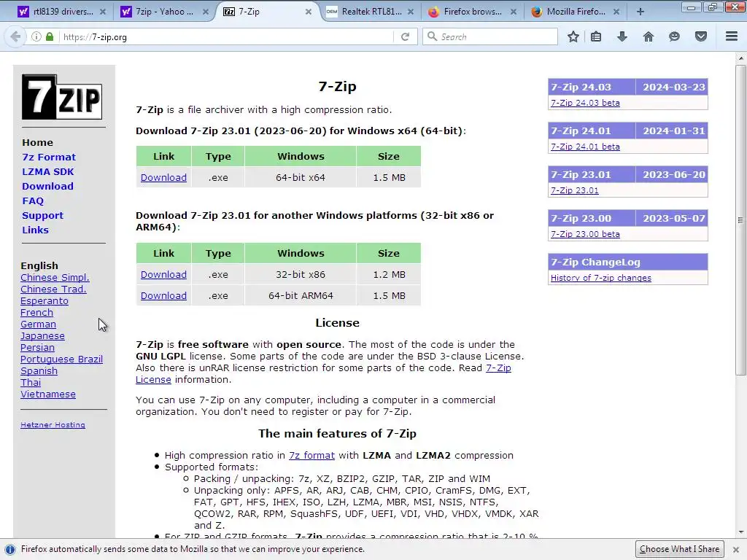
Task: Open site information icon in address bar
Action: (36, 36)
